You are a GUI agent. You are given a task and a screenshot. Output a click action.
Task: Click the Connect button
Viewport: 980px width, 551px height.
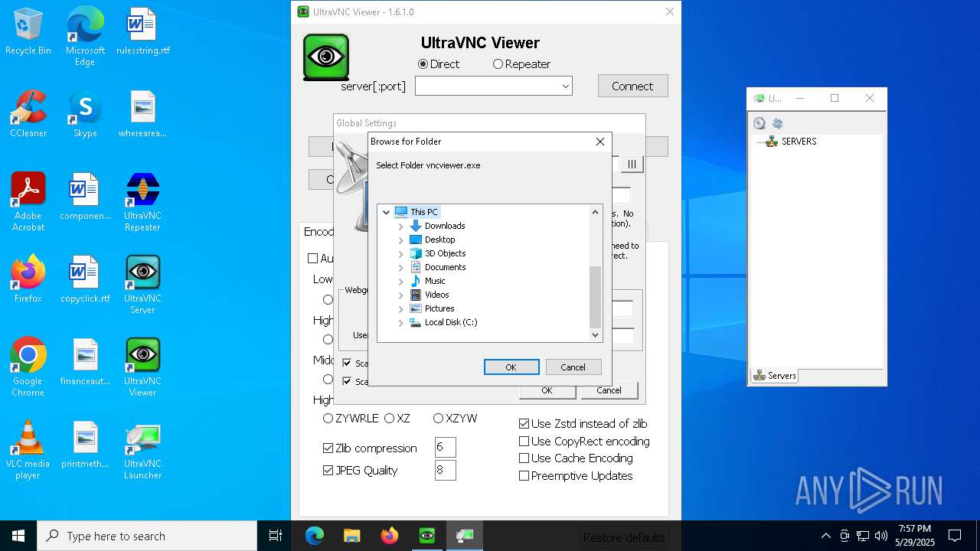(x=632, y=86)
